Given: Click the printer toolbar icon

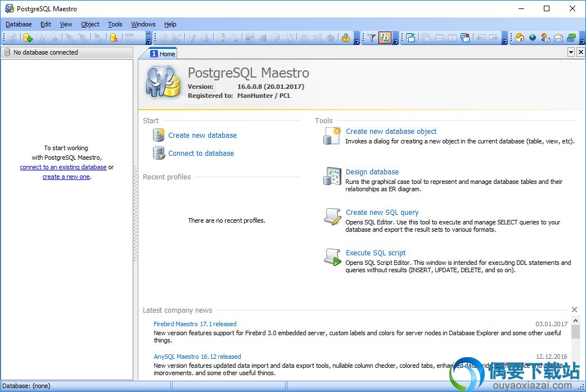Looking at the screenshot, I should [x=233, y=38].
